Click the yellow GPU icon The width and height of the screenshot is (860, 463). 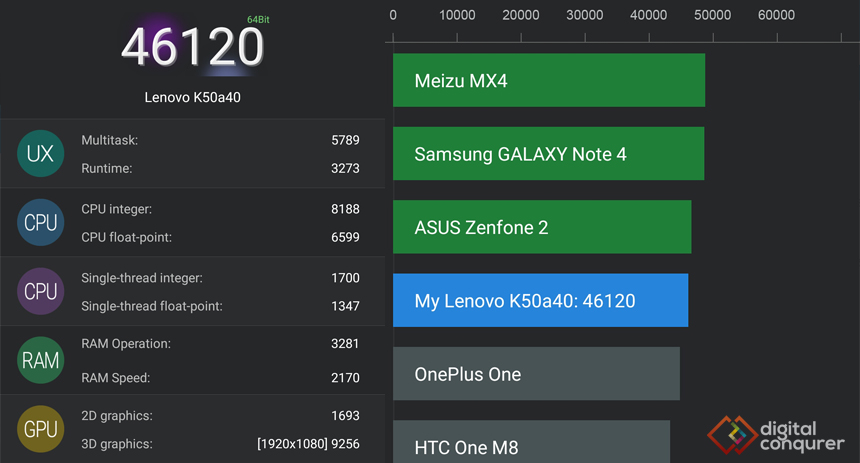click(41, 429)
